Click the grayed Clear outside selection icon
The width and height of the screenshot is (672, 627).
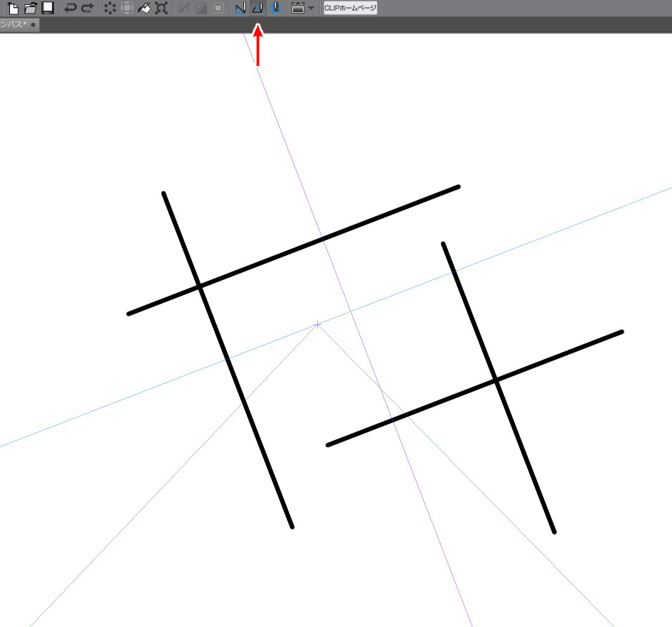tap(127, 8)
